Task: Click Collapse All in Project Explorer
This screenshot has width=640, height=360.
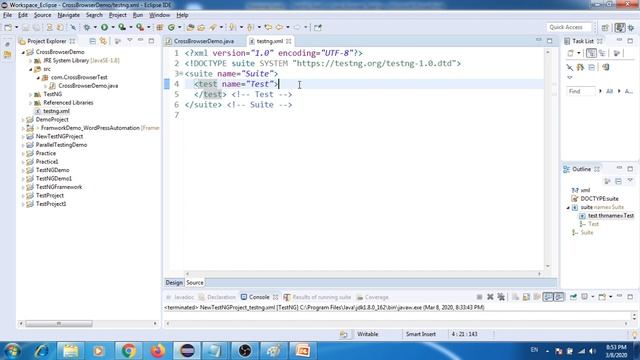Action: (93, 41)
